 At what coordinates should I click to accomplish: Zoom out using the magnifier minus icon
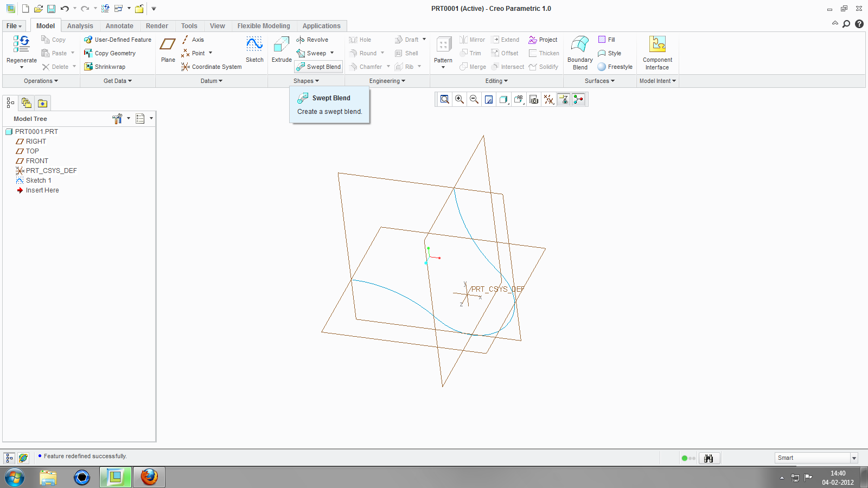474,99
